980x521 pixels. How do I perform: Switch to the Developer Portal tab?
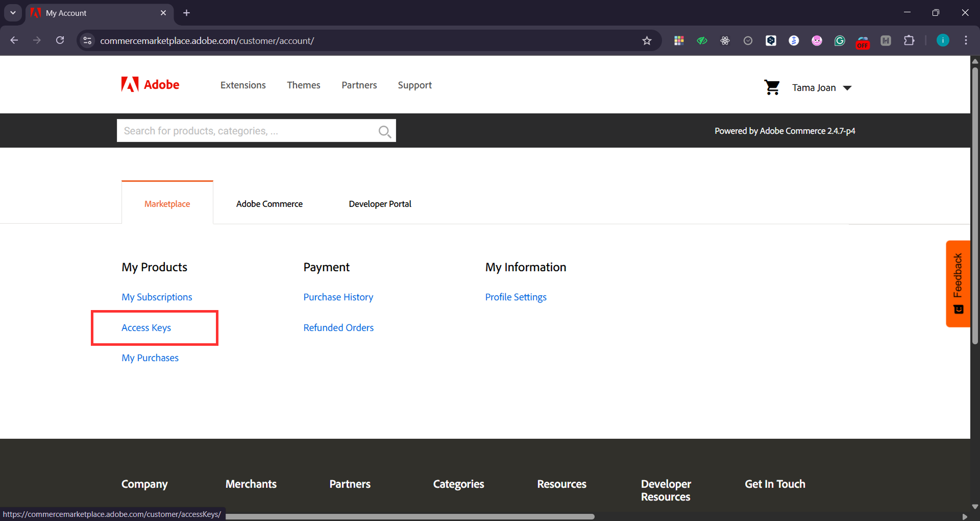pyautogui.click(x=380, y=204)
